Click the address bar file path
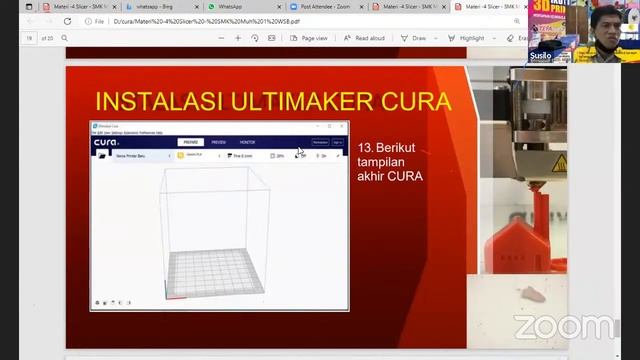The width and height of the screenshot is (640, 360). pos(207,21)
